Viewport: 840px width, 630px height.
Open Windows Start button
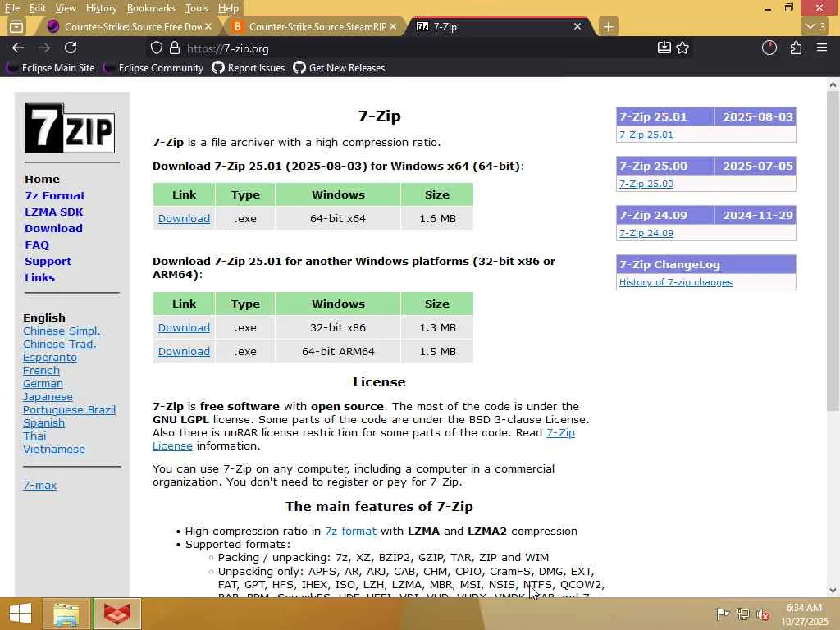(x=20, y=614)
